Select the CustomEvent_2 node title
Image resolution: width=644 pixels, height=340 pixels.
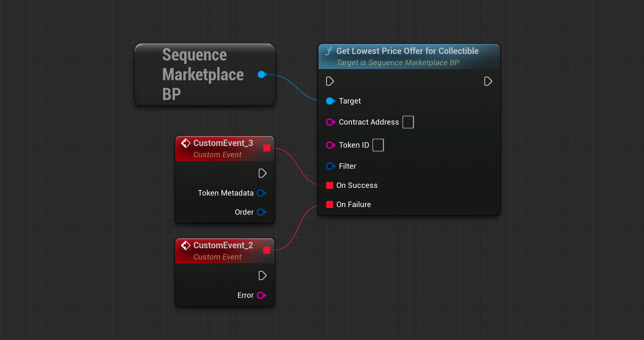(223, 245)
